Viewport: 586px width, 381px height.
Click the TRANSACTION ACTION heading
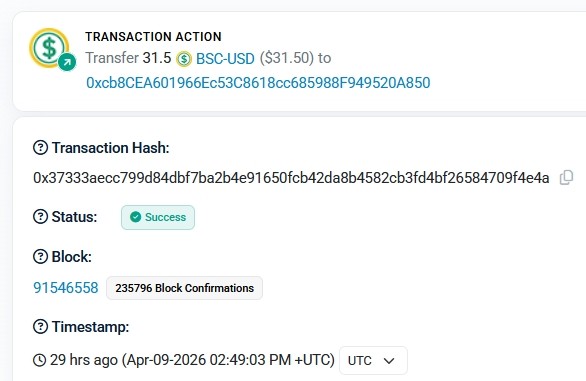(x=153, y=37)
